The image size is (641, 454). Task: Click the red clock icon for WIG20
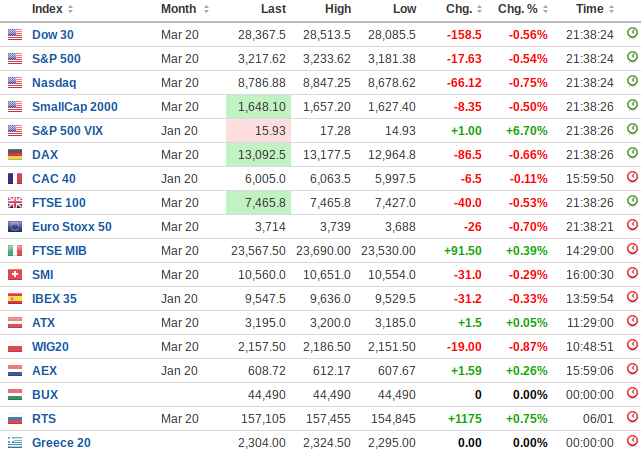pos(632,344)
